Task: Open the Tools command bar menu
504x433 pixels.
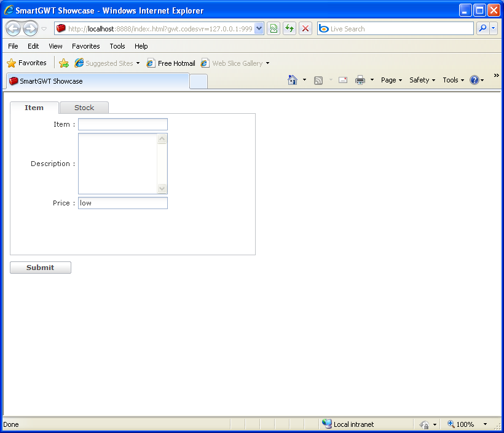Action: (453, 80)
